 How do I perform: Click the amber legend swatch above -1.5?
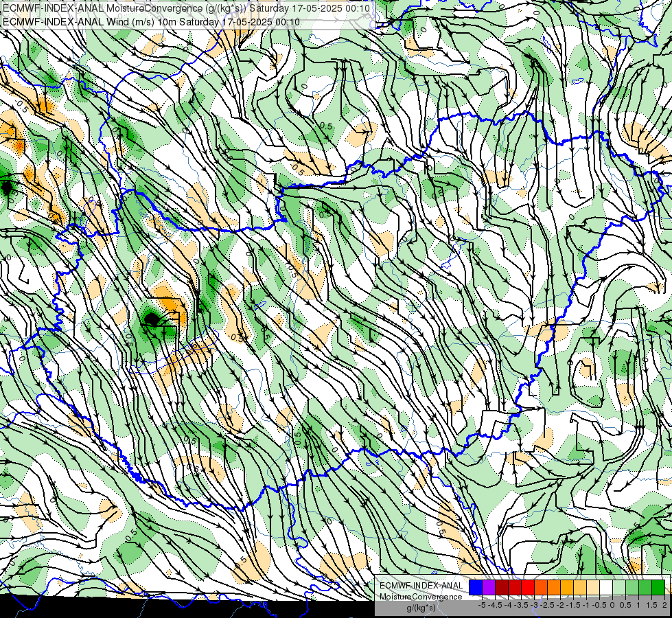[568, 588]
